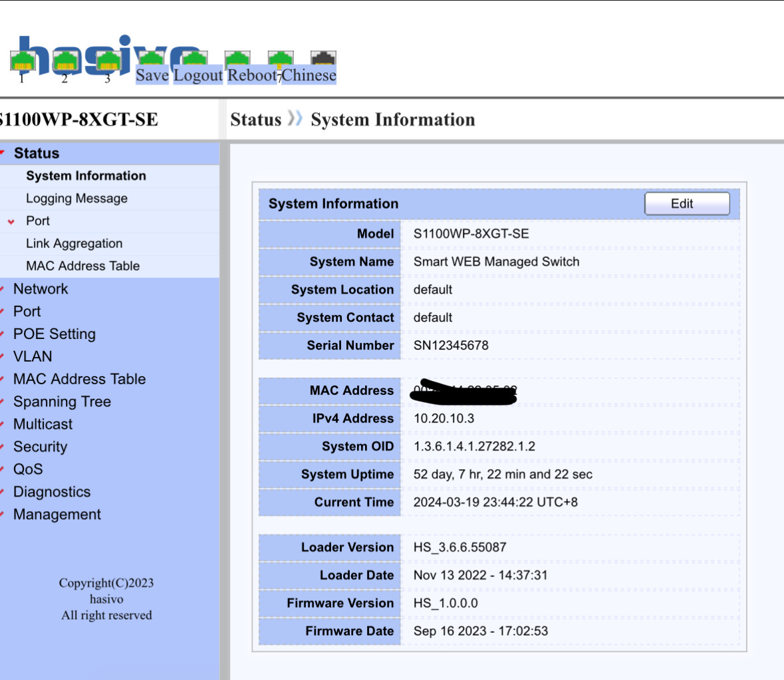Expand the QoS menu
784x680 pixels.
coord(28,469)
